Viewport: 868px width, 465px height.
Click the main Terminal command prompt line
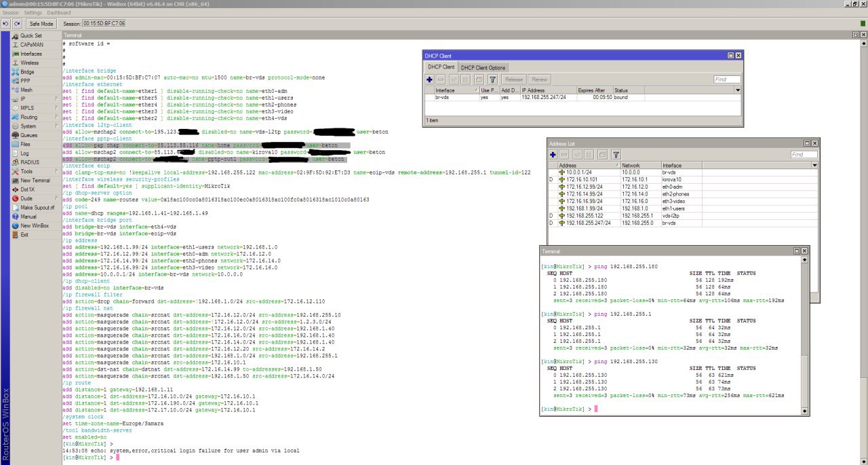pyautogui.click(x=91, y=458)
